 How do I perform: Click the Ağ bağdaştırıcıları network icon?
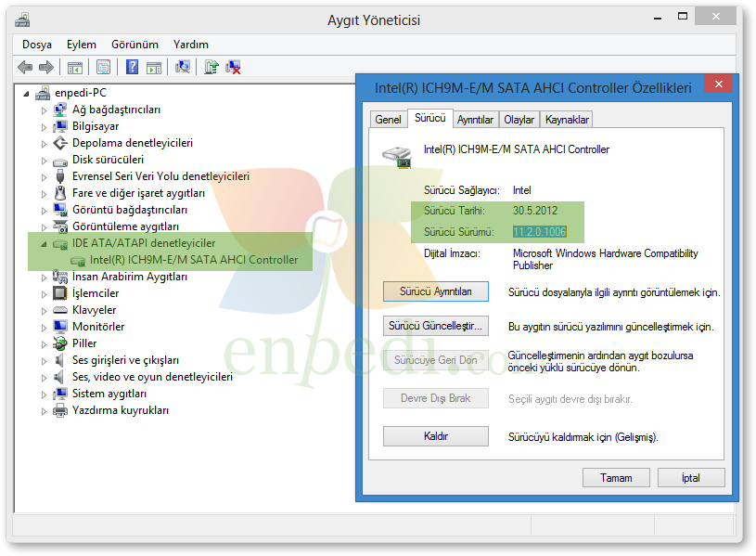[59, 110]
